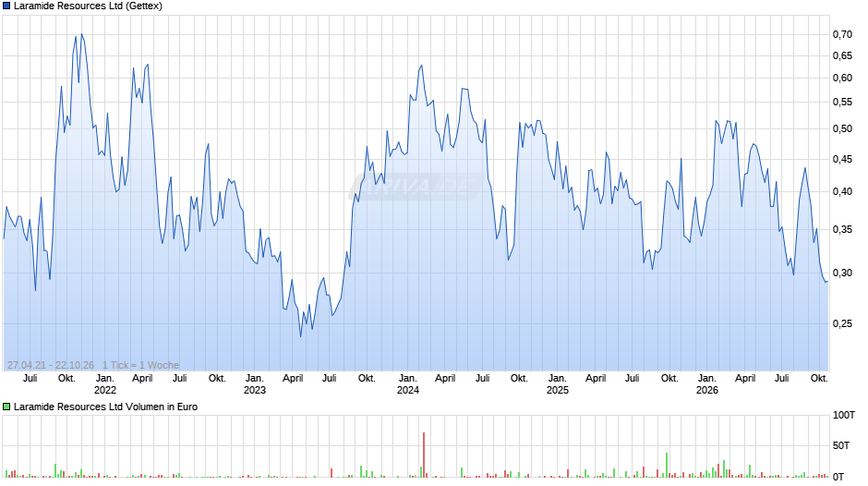Click the lowest price trough in mid 2023
The image size is (868, 486).
[x=301, y=335]
